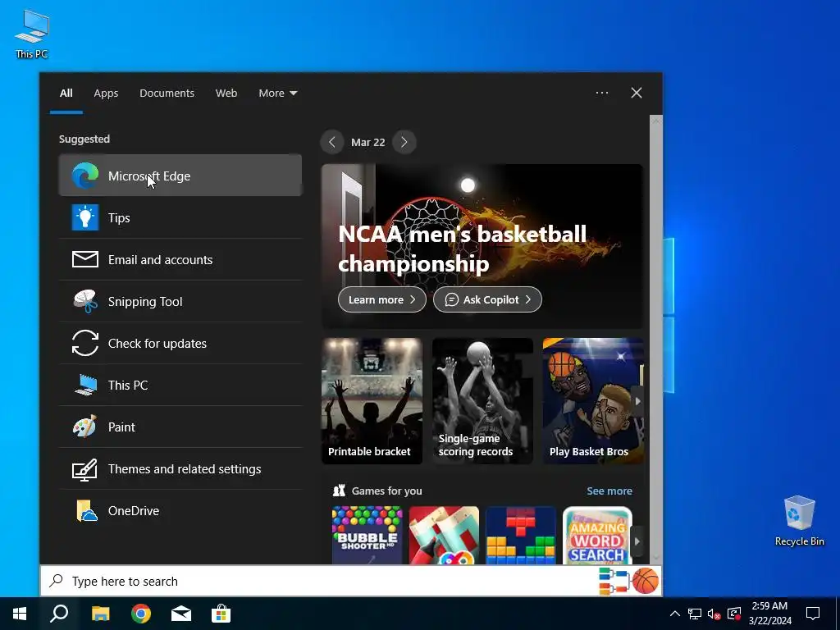
Task: Click the taskbar Search magnifier icon
Action: (x=59, y=614)
